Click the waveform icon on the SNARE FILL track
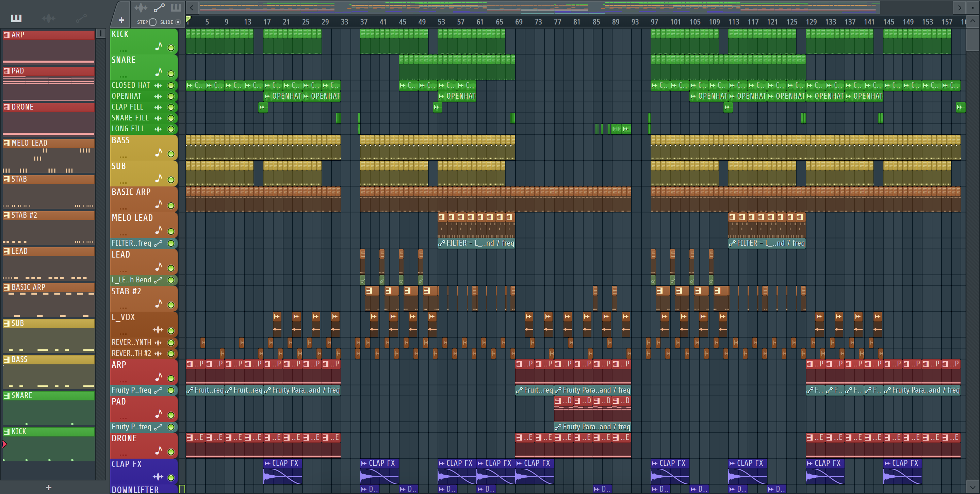Image resolution: width=980 pixels, height=494 pixels. [158, 118]
